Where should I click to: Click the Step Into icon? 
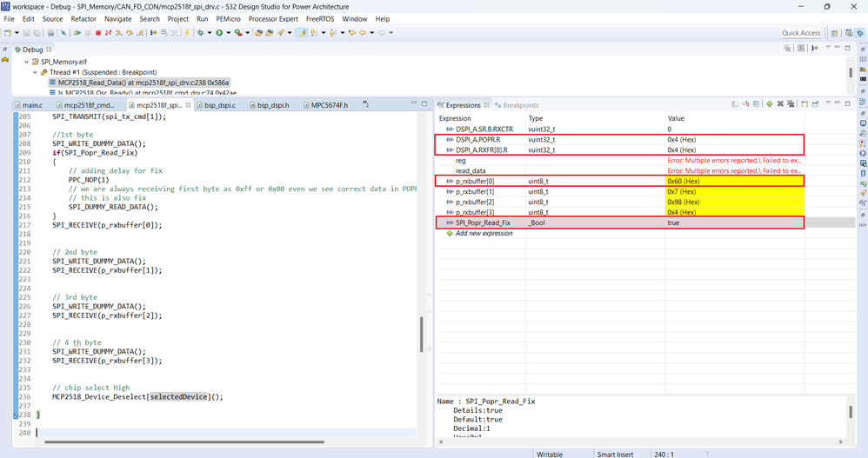click(119, 33)
